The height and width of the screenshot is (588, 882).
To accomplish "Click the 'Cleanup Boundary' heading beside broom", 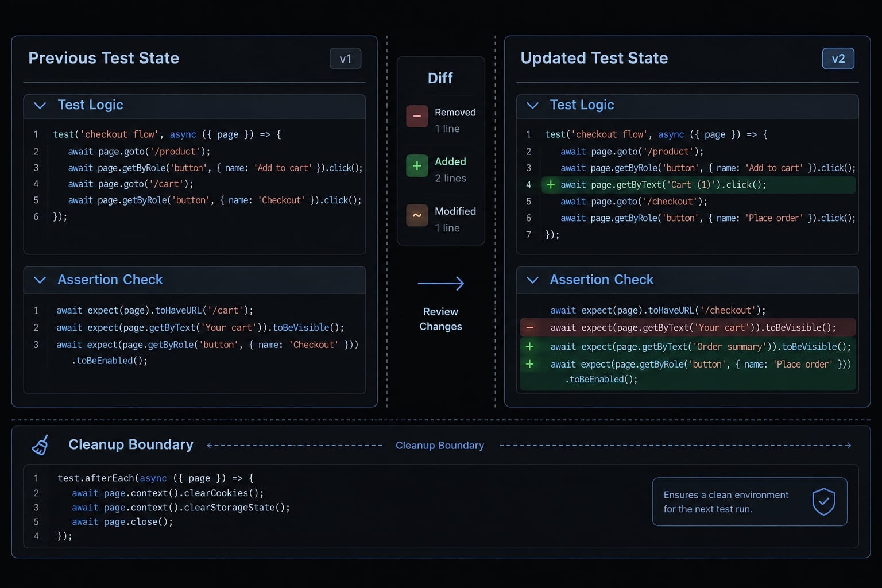I will [131, 444].
